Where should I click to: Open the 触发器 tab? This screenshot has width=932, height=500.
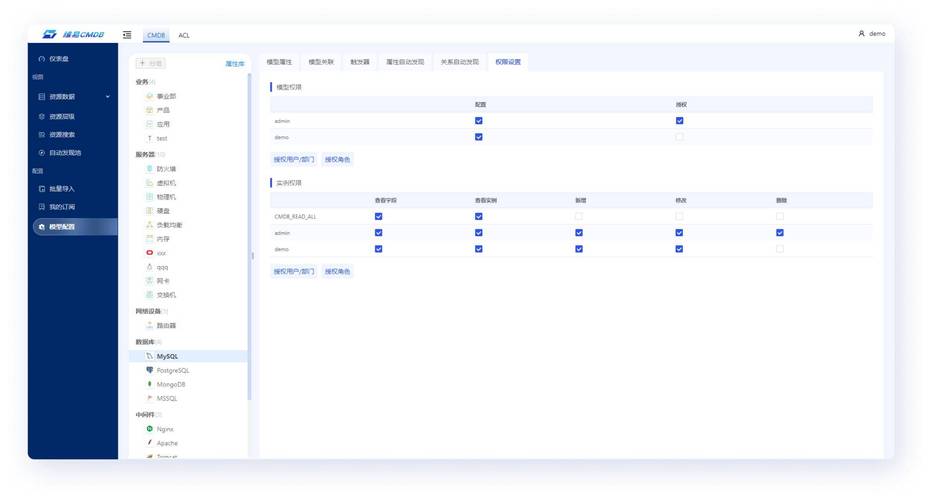(360, 62)
